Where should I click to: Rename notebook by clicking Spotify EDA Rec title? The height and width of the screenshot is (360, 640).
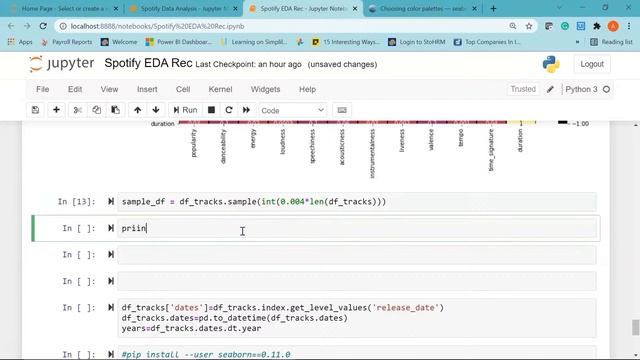pos(148,63)
